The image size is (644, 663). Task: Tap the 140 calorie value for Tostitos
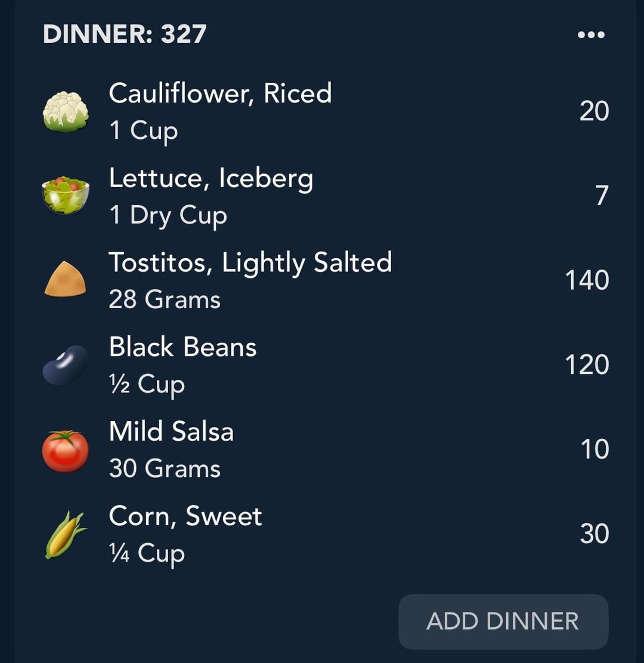(587, 280)
